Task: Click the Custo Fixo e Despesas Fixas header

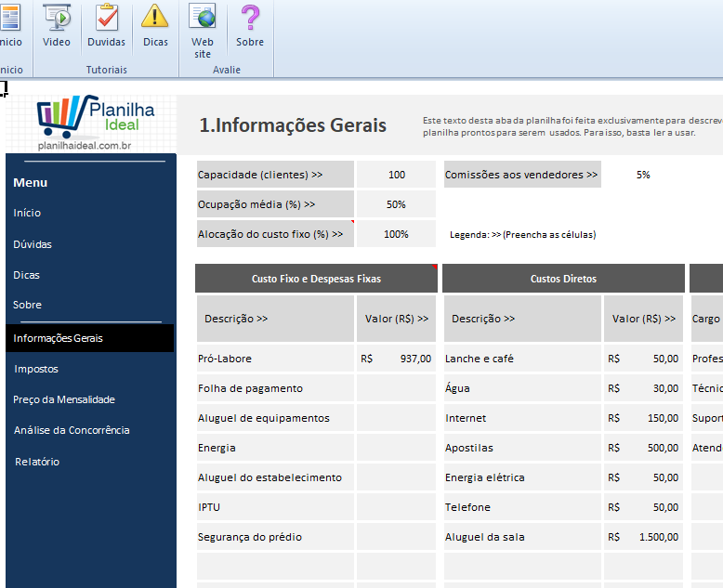Action: [x=316, y=279]
